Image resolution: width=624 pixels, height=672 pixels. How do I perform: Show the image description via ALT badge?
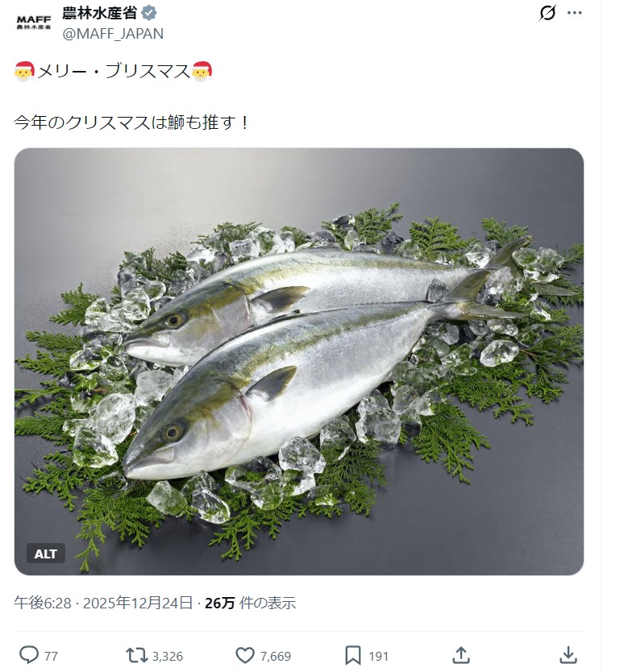[46, 554]
